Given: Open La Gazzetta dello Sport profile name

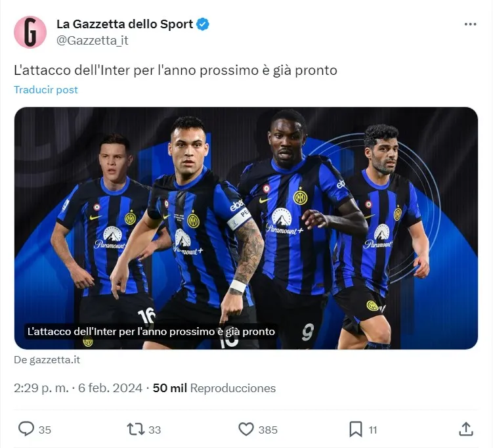Looking at the screenshot, I should [x=125, y=24].
